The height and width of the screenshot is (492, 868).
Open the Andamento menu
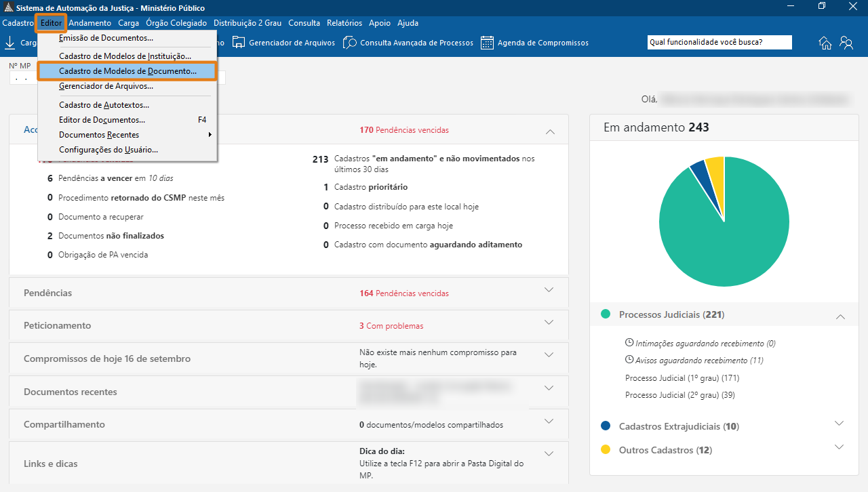click(90, 23)
